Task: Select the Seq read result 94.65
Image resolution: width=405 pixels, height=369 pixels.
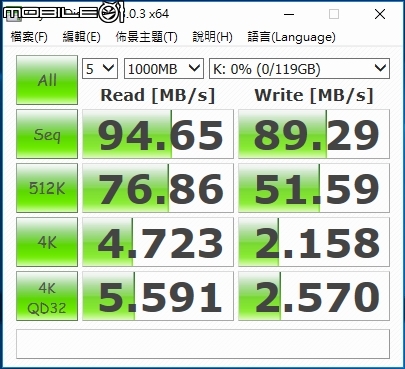Action: (158, 134)
